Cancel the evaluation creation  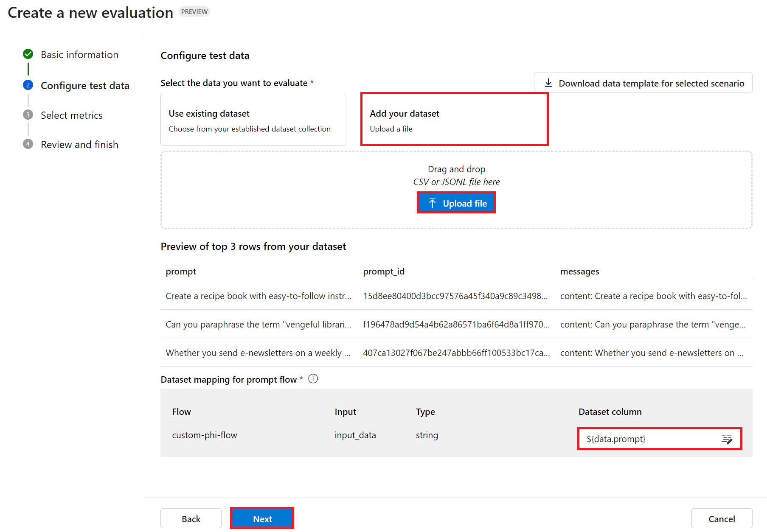(722, 518)
